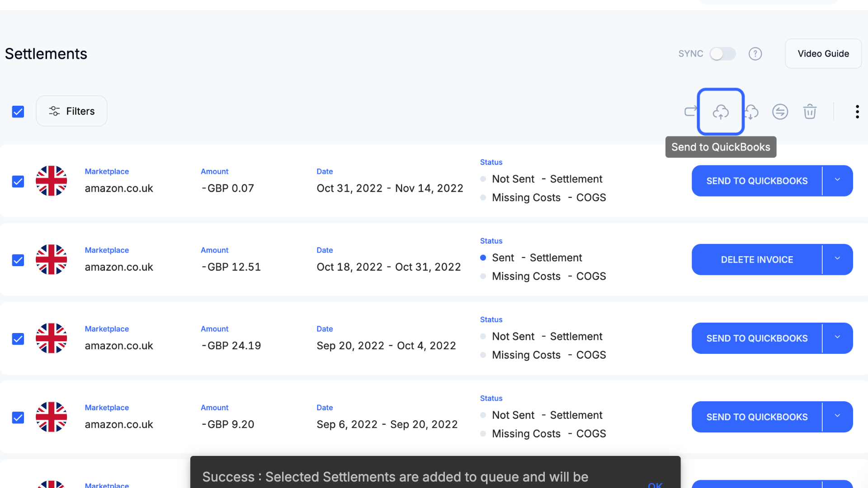Open the Filters button
868x488 pixels.
pos(71,111)
